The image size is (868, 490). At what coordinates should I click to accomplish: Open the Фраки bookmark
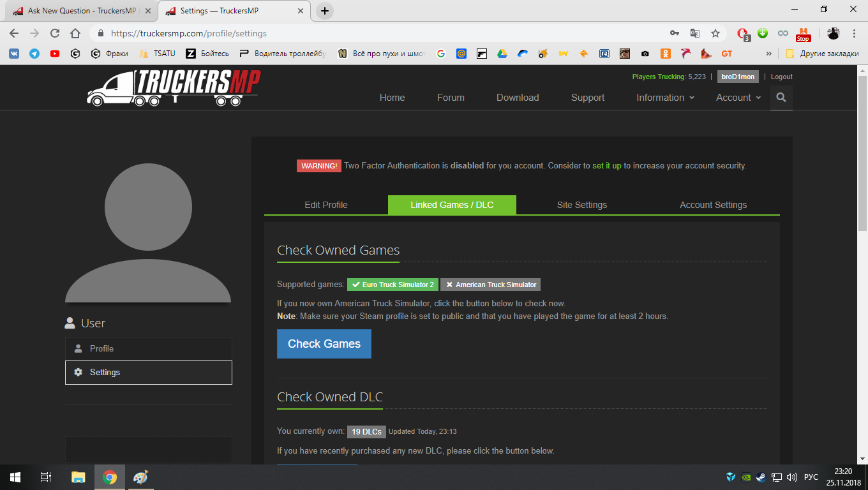[x=110, y=54]
